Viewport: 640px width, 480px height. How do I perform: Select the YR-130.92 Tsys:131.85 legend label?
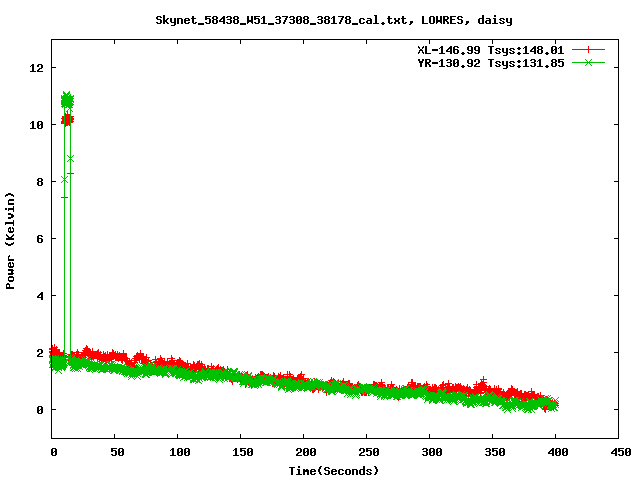tap(491, 63)
